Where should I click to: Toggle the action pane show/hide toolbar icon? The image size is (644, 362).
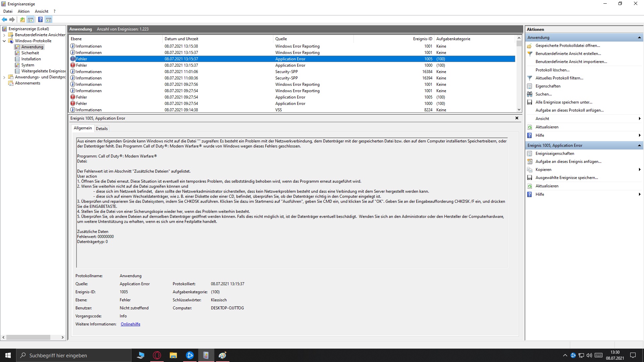pyautogui.click(x=49, y=19)
